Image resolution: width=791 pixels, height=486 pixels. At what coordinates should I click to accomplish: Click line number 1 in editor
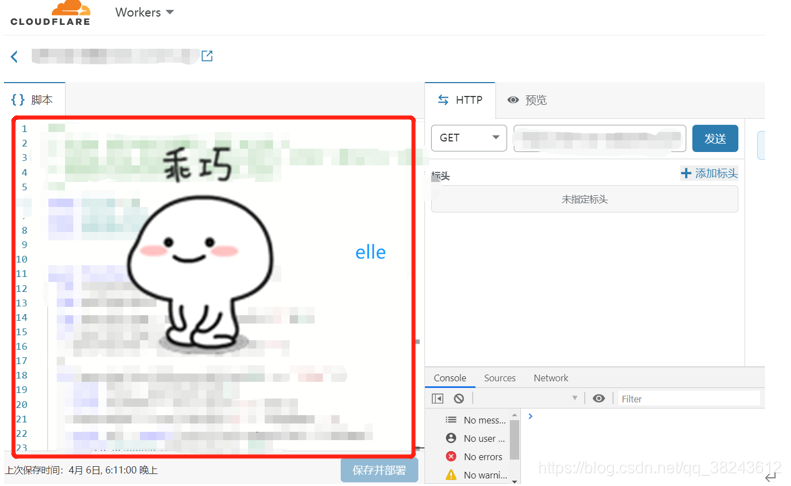coord(24,129)
